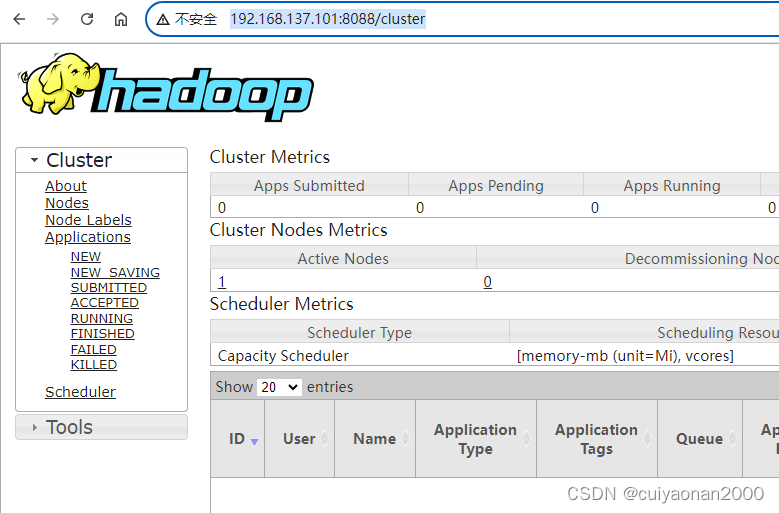Filter applications by ACCEPTED state
The height and width of the screenshot is (513, 779).
coord(104,302)
